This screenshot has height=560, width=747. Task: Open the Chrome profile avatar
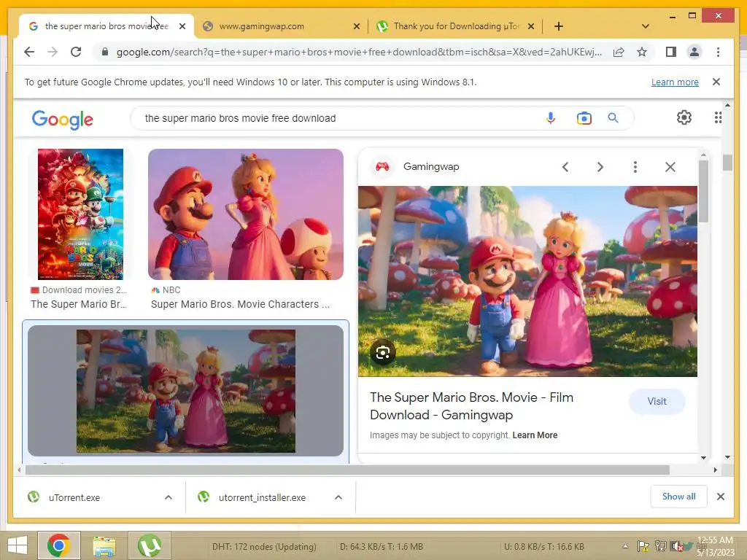pyautogui.click(x=694, y=52)
